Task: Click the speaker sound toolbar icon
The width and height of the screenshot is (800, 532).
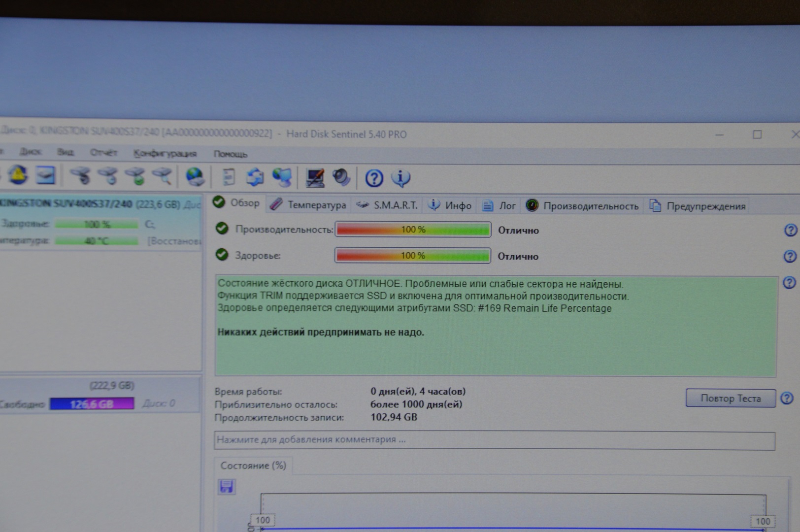Action: 341,177
